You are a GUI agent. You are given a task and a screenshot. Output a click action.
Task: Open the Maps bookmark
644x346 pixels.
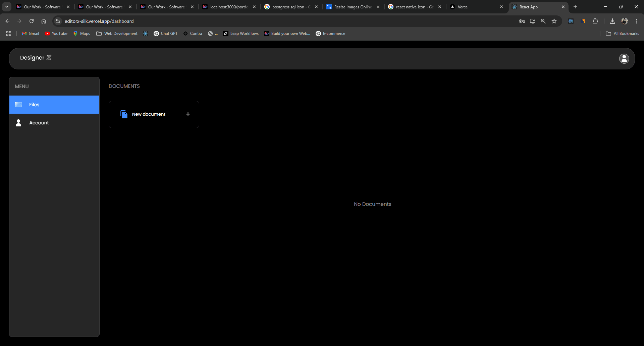tap(82, 34)
